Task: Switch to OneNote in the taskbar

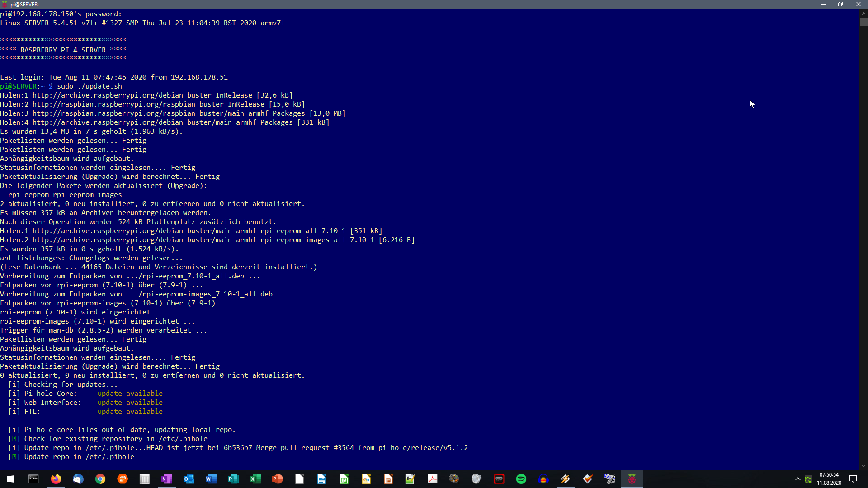Action: pyautogui.click(x=166, y=479)
